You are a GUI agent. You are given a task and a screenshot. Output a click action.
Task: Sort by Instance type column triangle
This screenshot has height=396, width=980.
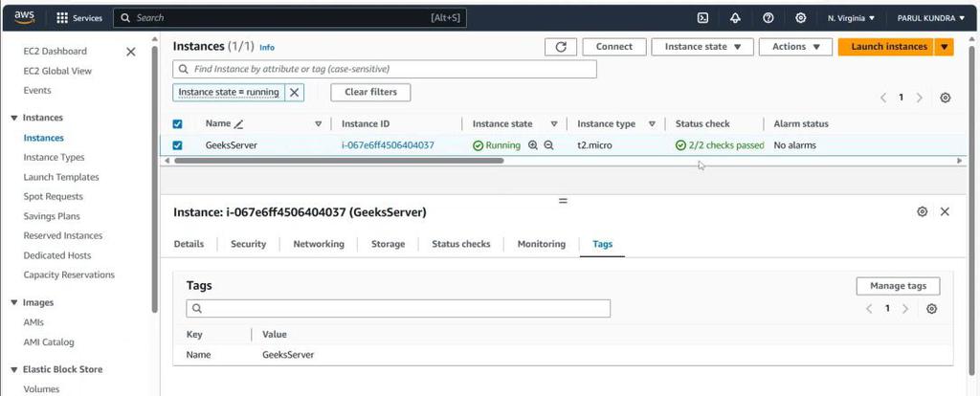tap(652, 124)
